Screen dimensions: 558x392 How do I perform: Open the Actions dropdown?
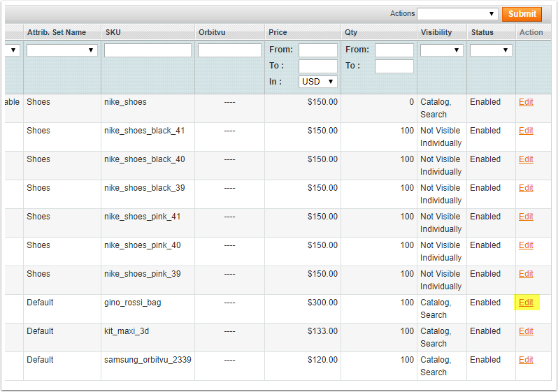coord(457,14)
